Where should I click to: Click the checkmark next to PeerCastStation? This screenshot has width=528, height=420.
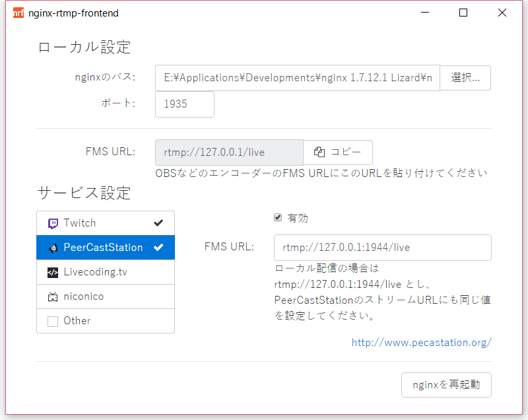(158, 248)
